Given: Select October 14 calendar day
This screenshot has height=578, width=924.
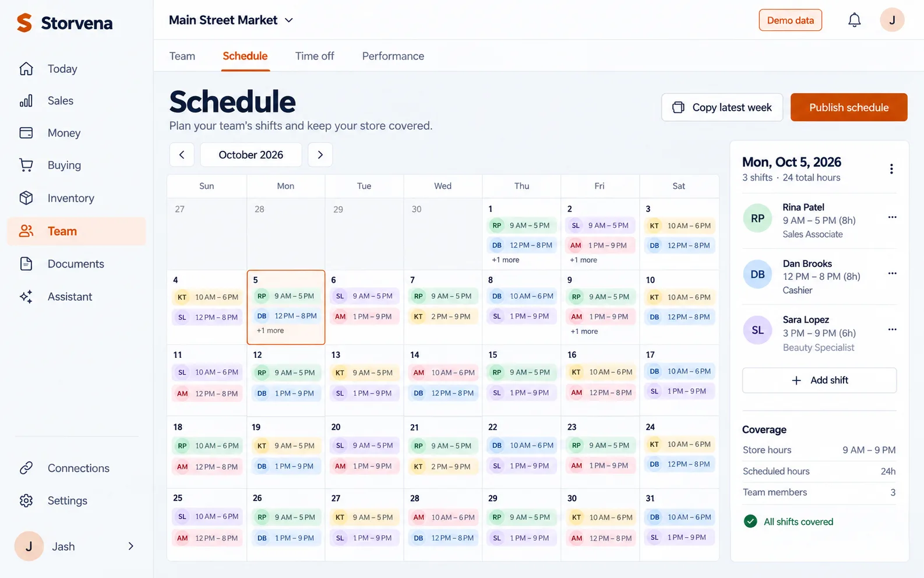Looking at the screenshot, I should 443,380.
